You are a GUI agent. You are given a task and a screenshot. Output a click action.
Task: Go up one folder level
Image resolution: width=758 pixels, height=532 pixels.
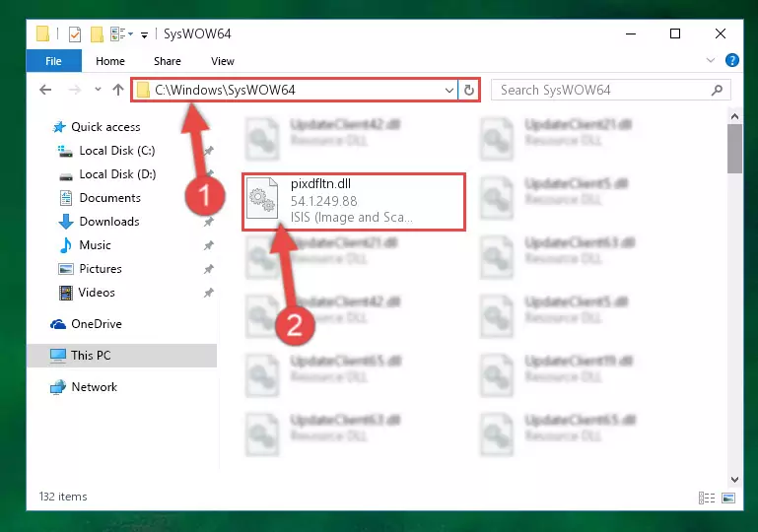[118, 90]
